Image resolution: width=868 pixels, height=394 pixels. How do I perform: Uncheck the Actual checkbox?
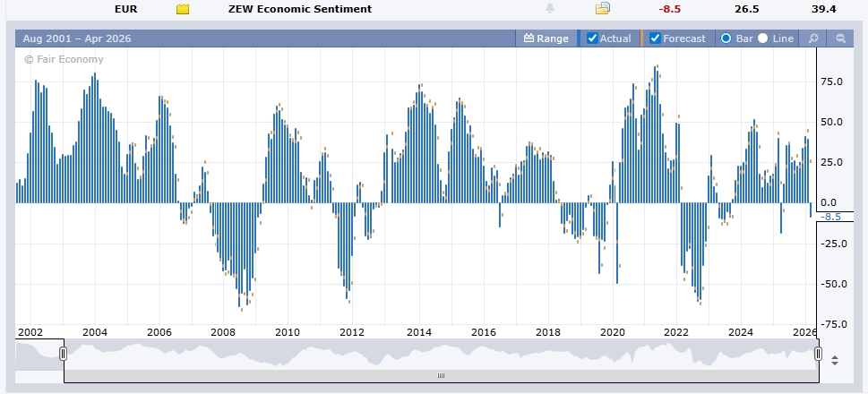coord(592,39)
